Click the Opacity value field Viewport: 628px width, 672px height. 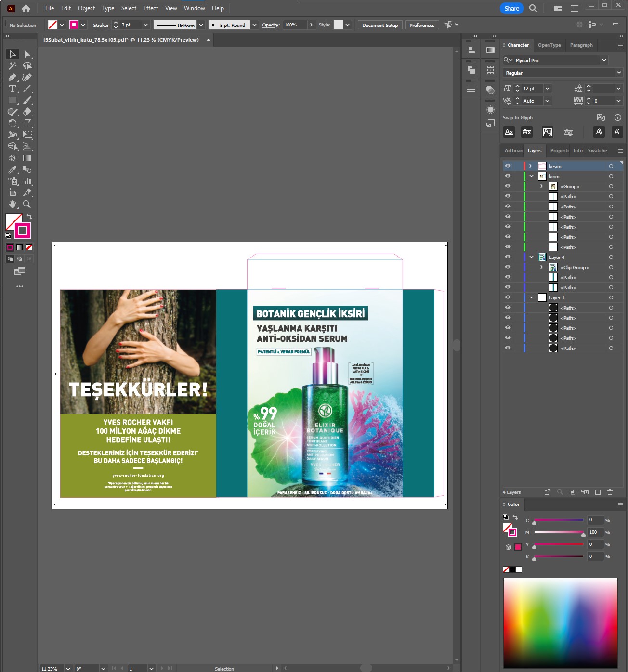point(295,25)
